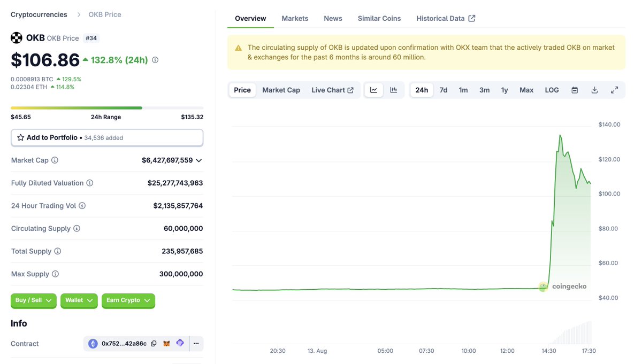Open the Buy / Sell dropdown
The height and width of the screenshot is (364, 642).
click(34, 300)
